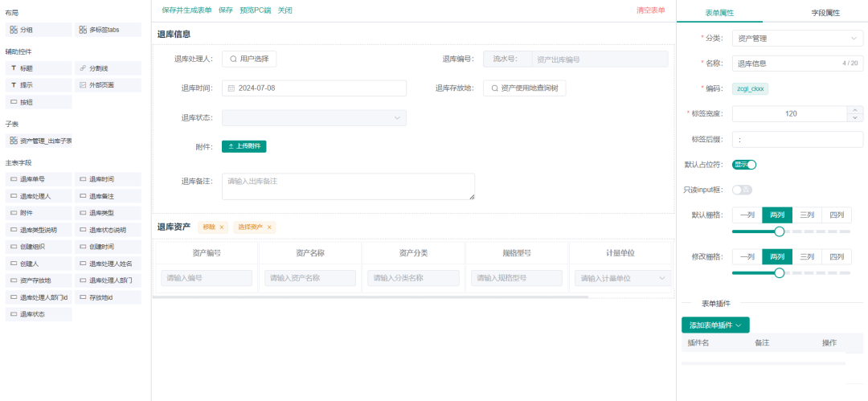Open the 添加表单插件 dropdown button
868x401 pixels.
tap(715, 325)
